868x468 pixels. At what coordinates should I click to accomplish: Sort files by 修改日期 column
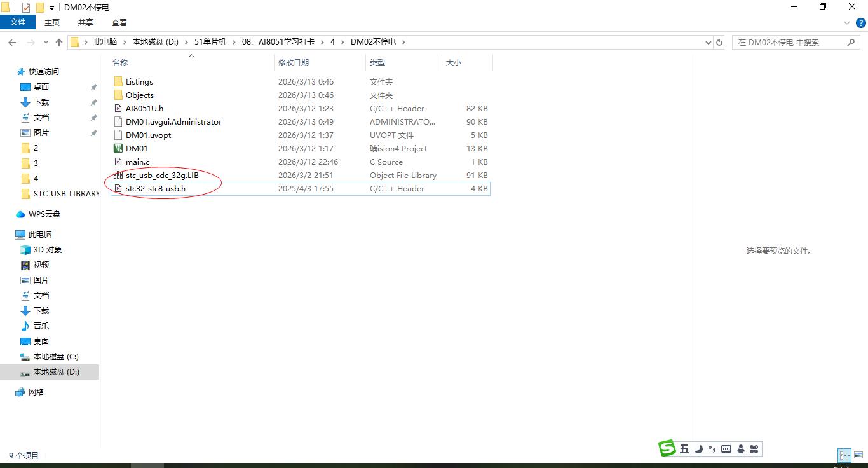[294, 62]
